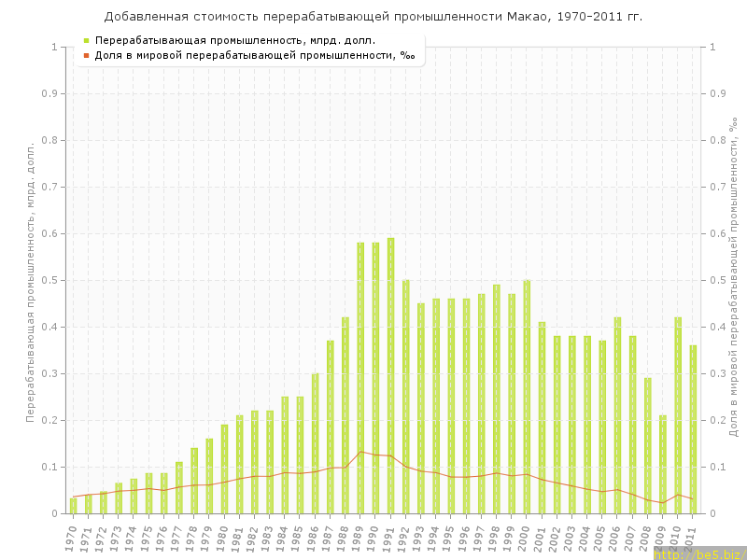Click the orange legend marker for Доля в мировой
Screen dimensions: 747x560
(86, 55)
